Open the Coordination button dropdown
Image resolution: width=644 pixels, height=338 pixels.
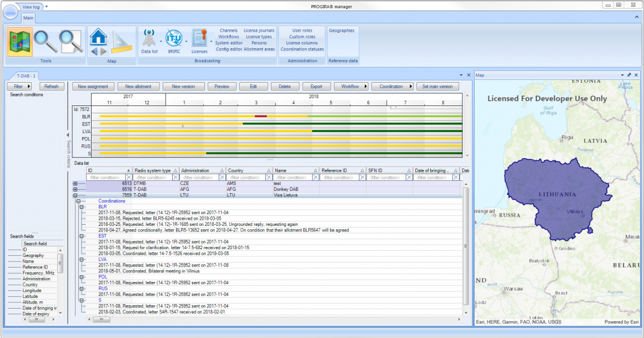point(410,86)
